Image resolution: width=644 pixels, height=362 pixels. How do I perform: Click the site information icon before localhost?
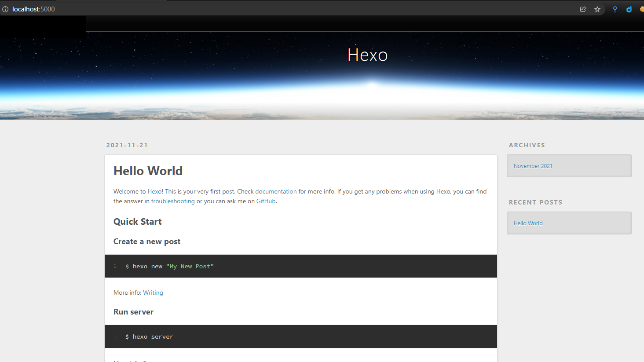[x=5, y=9]
